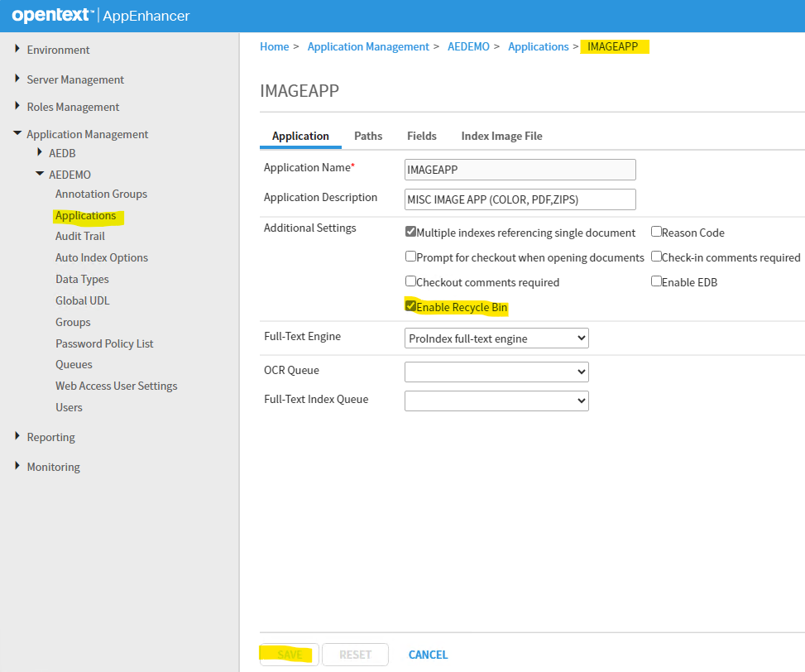Collapse the Application Management section

click(17, 134)
